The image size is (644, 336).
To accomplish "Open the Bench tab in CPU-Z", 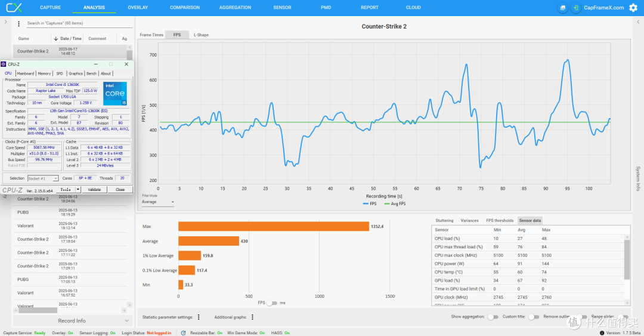I will click(92, 73).
